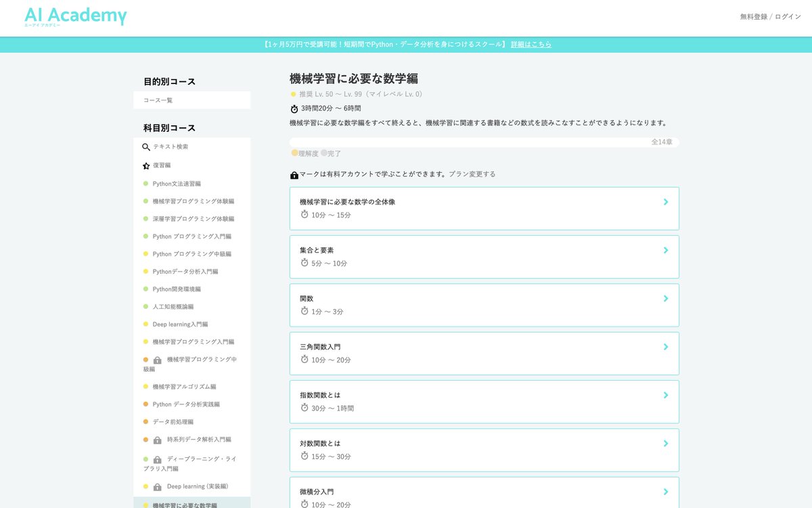This screenshot has height=508, width=812.
Task: Select Python プログラミング中級編 course
Action: (x=191, y=254)
